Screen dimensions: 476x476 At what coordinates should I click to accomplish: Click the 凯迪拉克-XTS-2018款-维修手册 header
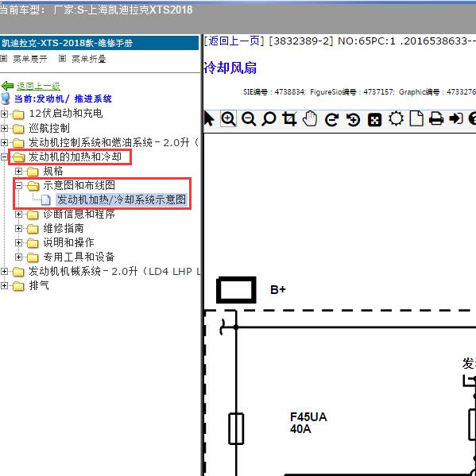pyautogui.click(x=67, y=43)
